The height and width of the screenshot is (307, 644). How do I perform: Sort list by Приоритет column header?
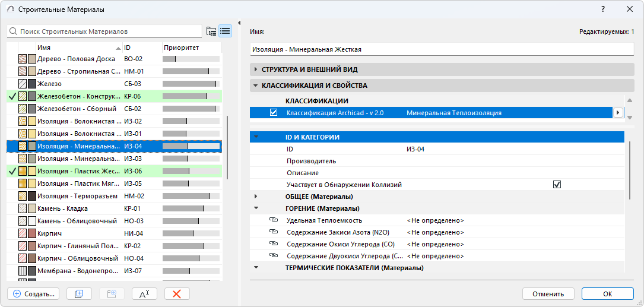tap(191, 47)
